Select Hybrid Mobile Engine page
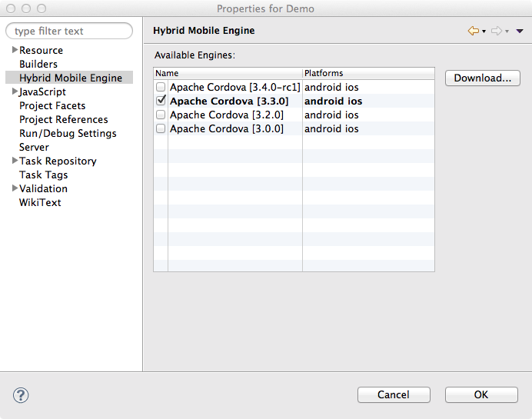This screenshot has height=419, width=532. coord(71,78)
